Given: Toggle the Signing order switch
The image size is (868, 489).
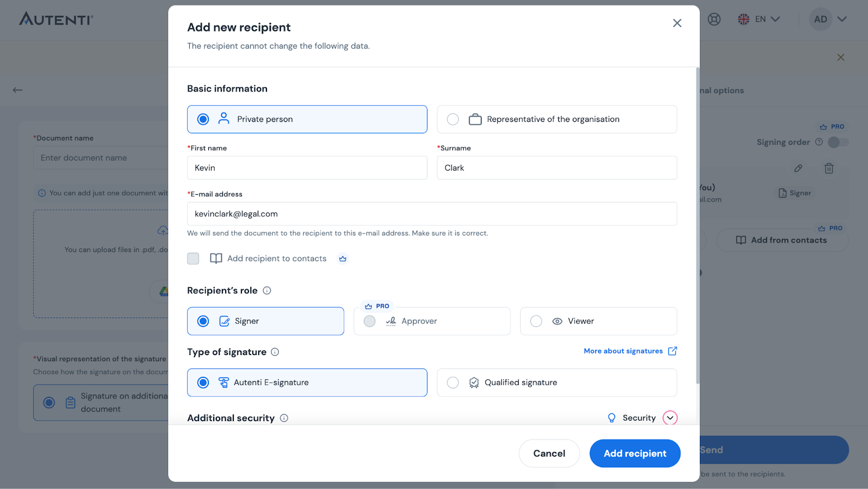Looking at the screenshot, I should tap(838, 142).
